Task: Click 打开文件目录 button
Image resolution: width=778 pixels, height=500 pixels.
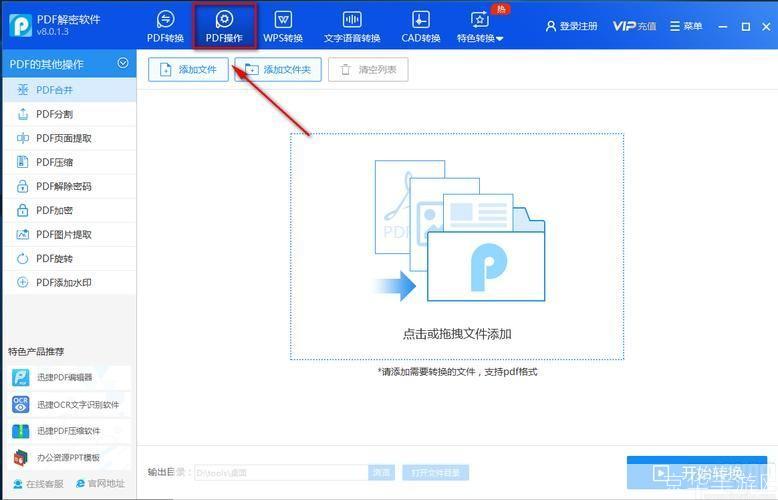Action: tap(436, 473)
